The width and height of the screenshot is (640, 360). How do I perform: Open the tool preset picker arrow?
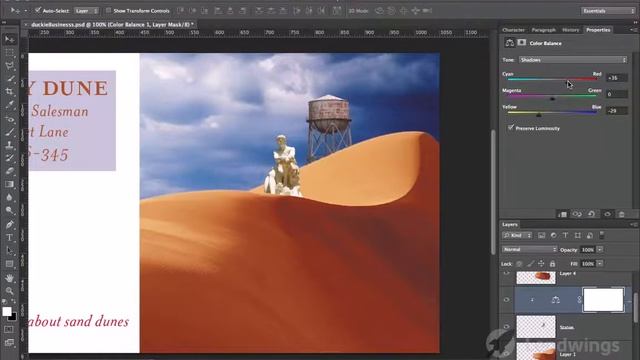pos(25,11)
